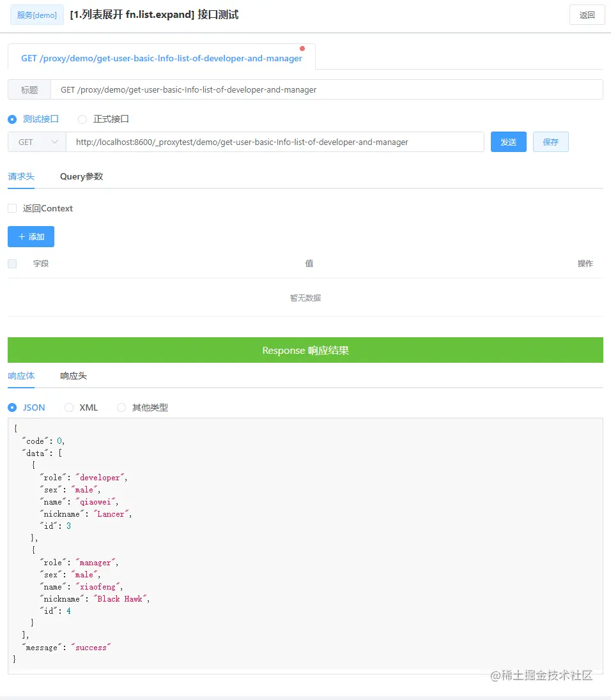Select the 正式接口 radio option
The height and width of the screenshot is (700, 611).
click(82, 119)
